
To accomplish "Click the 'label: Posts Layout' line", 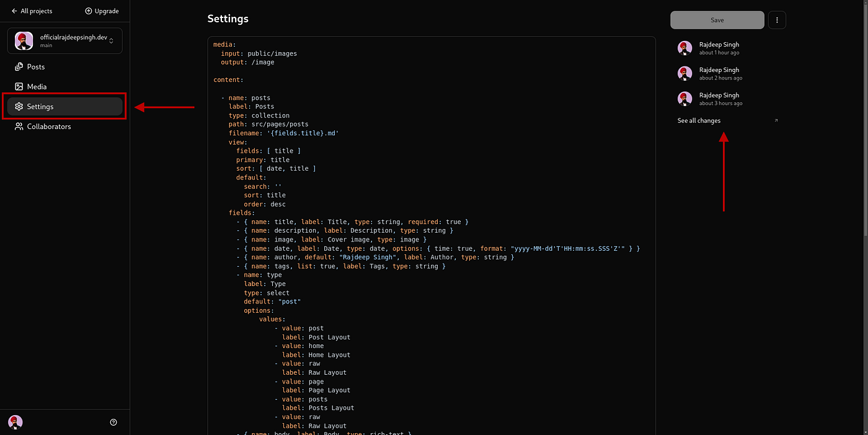I will tap(318, 408).
